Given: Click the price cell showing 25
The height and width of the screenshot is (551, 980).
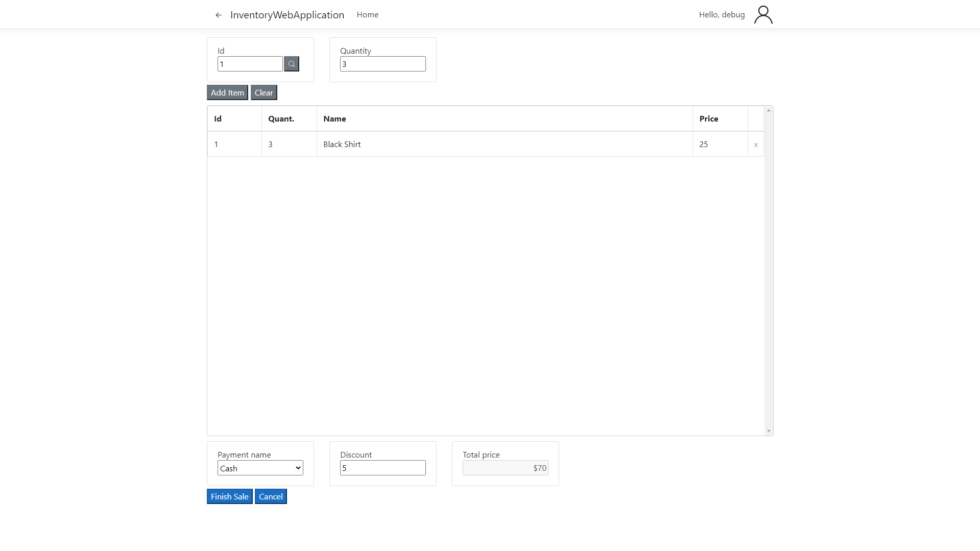Looking at the screenshot, I should click(x=720, y=145).
